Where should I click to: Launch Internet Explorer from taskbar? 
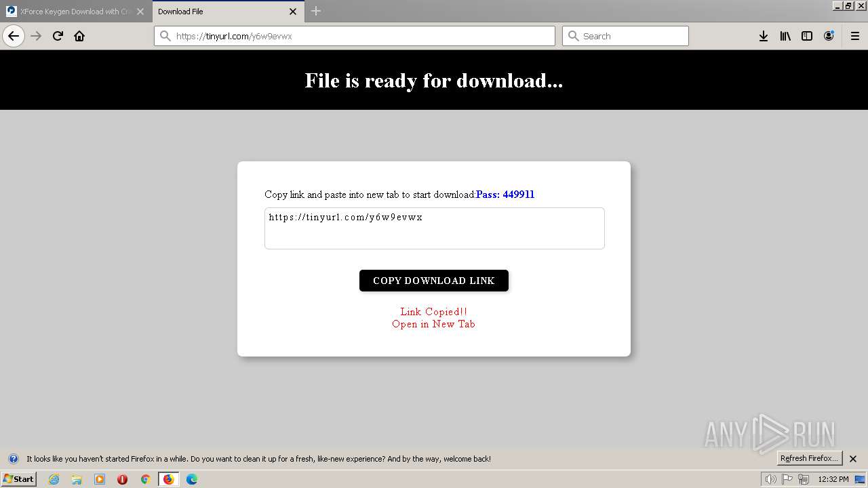(x=54, y=479)
